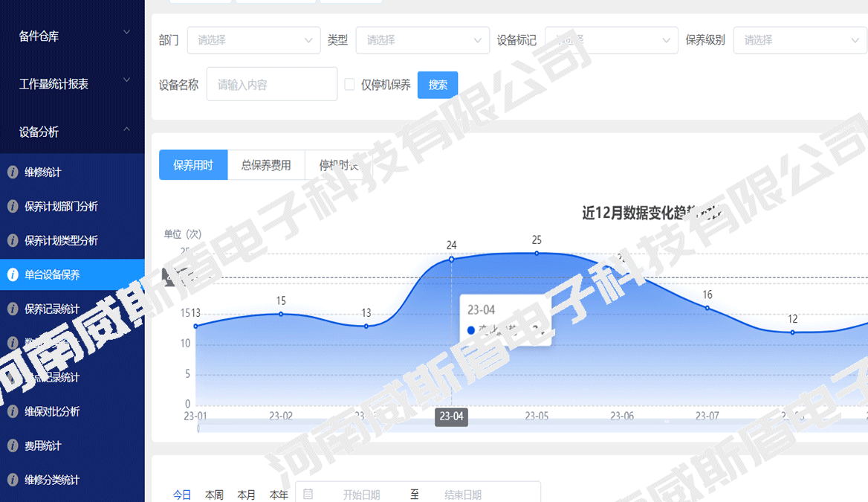Screen dimensions: 868x502
Task: Click the 23-01 x-axis label
Action: tap(195, 416)
